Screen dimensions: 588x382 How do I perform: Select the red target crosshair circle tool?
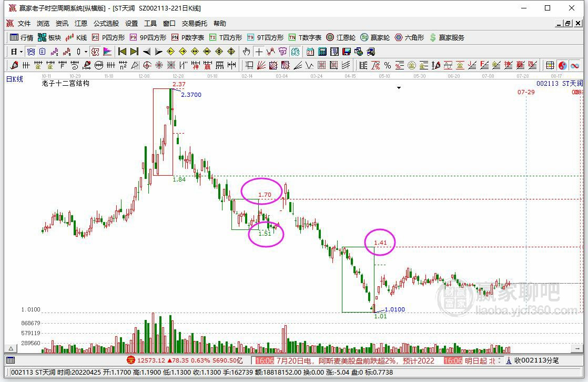click(147, 65)
